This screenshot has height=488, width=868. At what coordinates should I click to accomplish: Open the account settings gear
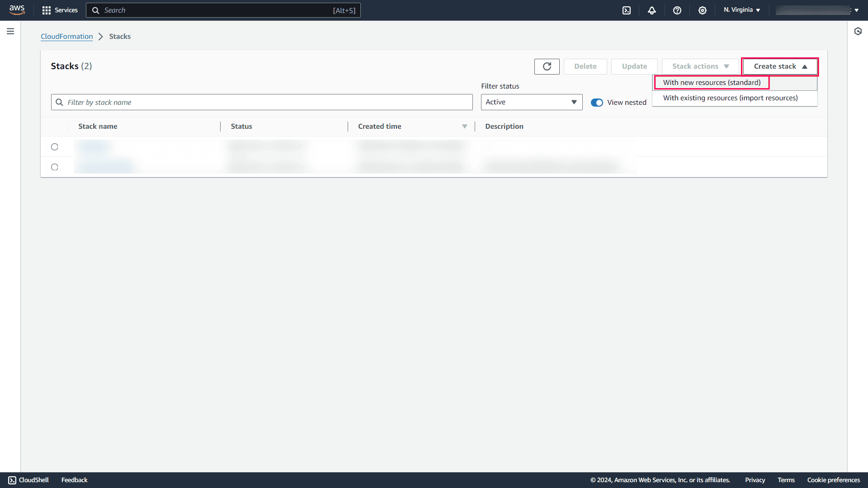(702, 10)
